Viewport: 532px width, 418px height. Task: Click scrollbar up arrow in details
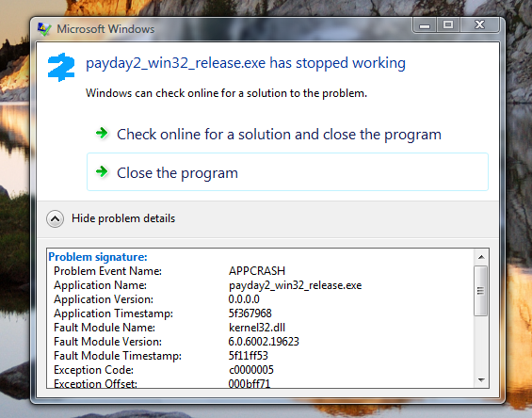tap(481, 257)
